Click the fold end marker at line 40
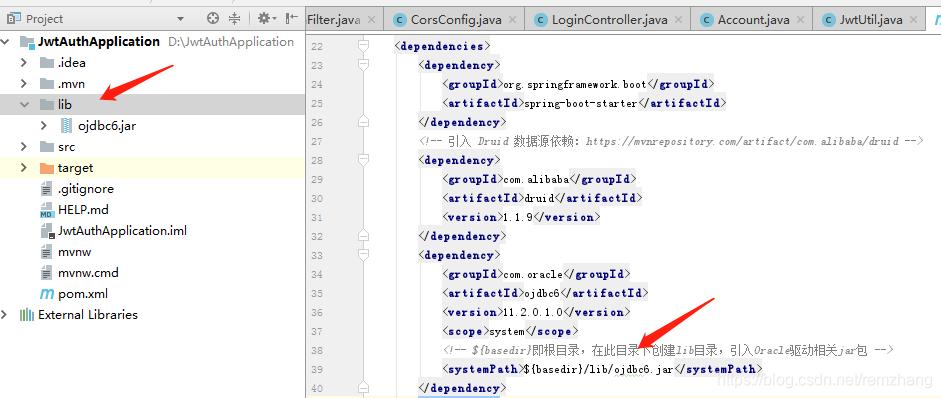 362,388
